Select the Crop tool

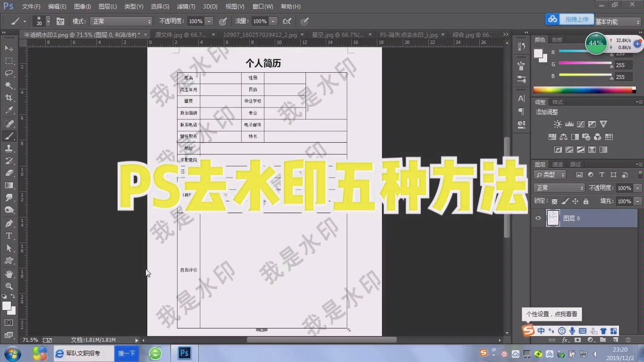[x=9, y=98]
